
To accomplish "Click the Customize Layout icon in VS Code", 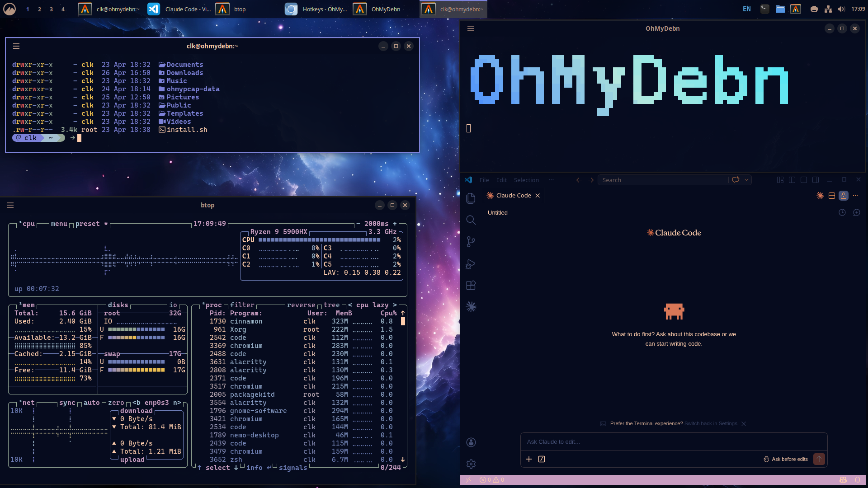I will click(x=780, y=180).
